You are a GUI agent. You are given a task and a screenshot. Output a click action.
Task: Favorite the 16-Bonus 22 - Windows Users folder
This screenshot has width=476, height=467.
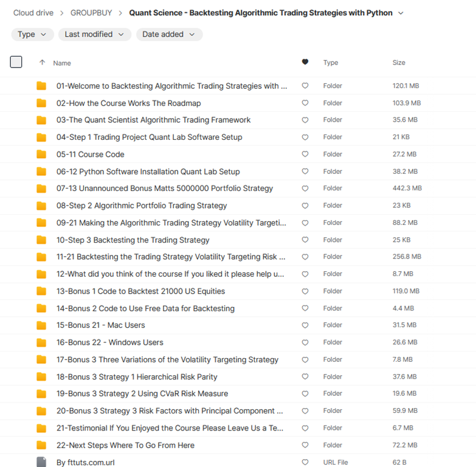pyautogui.click(x=305, y=342)
